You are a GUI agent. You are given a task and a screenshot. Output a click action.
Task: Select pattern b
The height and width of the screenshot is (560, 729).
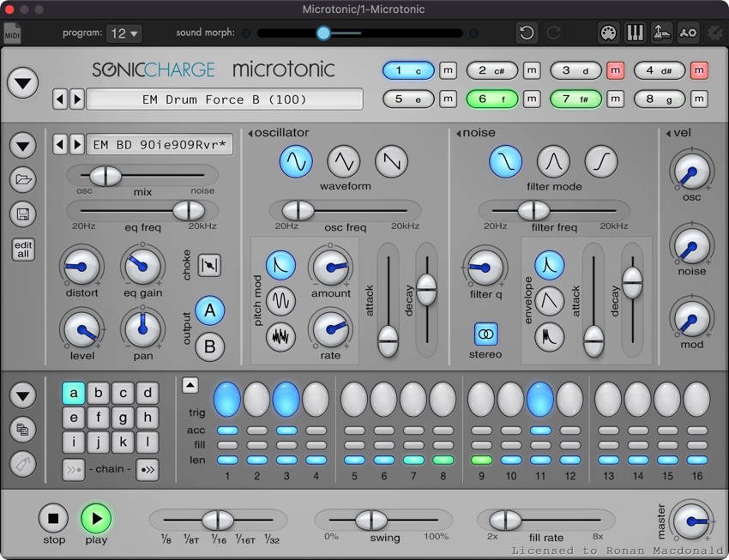pos(98,393)
